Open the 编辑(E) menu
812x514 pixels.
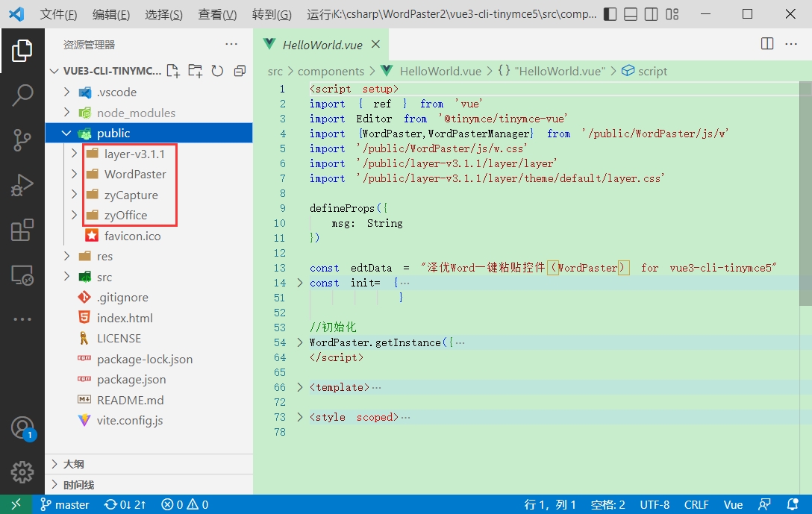pos(111,15)
